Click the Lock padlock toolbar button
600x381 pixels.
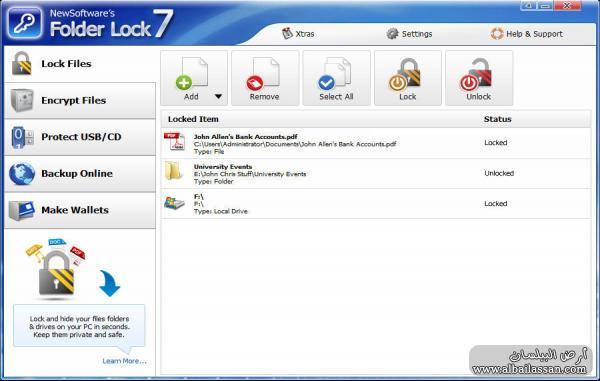pyautogui.click(x=408, y=78)
